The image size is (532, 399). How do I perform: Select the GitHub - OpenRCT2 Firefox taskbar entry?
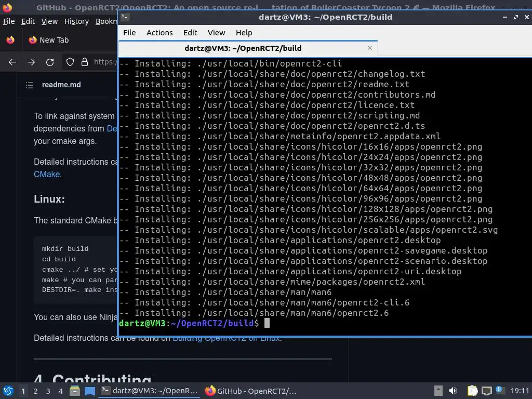pyautogui.click(x=252, y=391)
